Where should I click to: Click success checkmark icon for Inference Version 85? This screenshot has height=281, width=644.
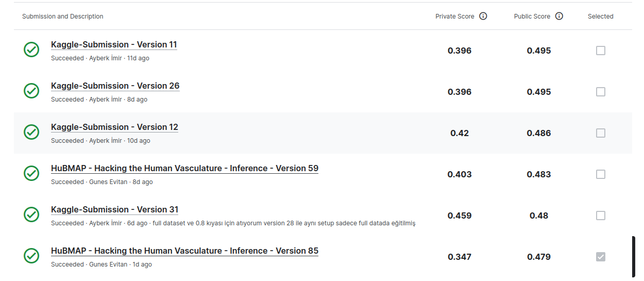(x=31, y=256)
